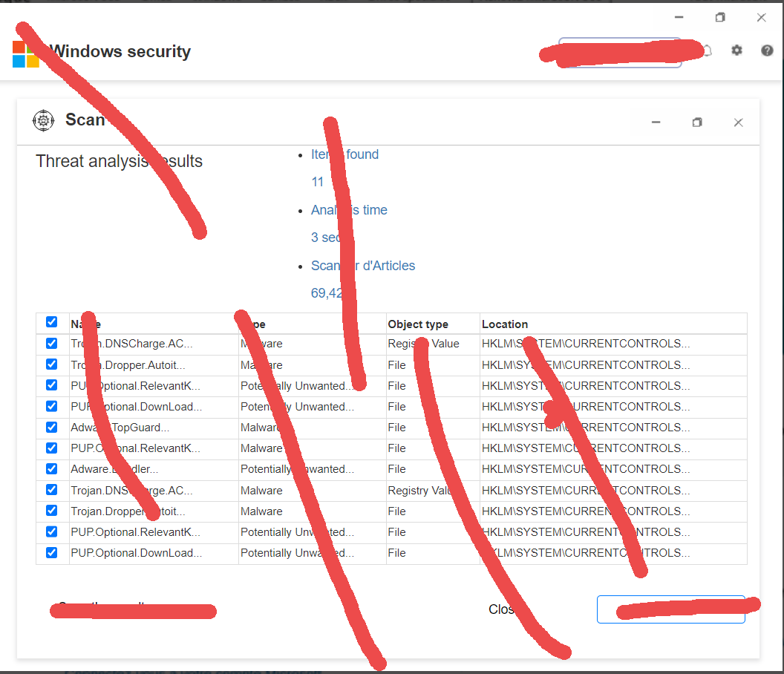
Task: Sort by the Object type column header
Action: tap(418, 324)
